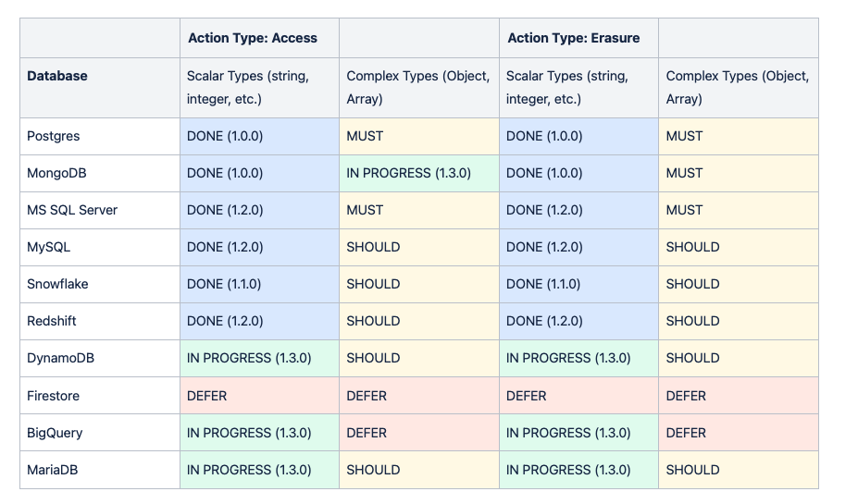Click Postgres Access scalar DONE (1.0.0) cell
The width and height of the screenshot is (858, 504).
pyautogui.click(x=259, y=136)
